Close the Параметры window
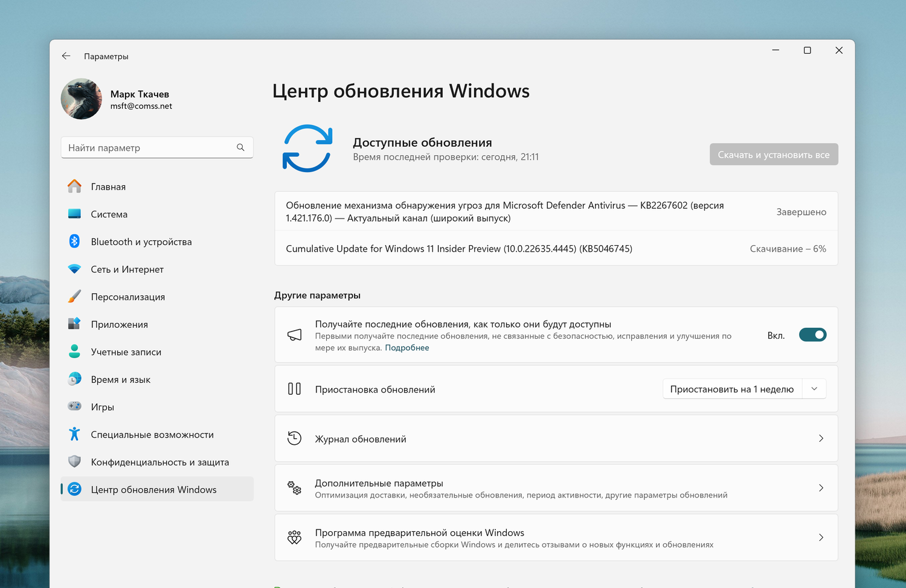906x588 pixels. click(x=839, y=50)
